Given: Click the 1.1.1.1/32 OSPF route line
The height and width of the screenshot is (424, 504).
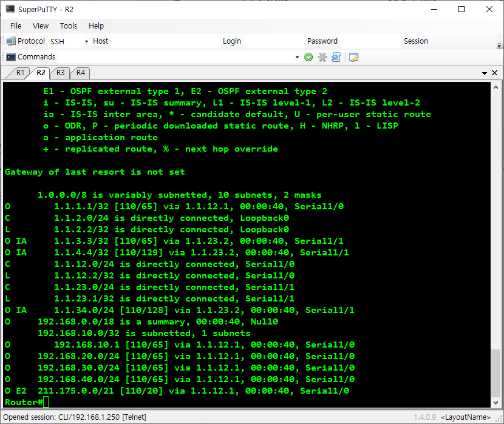Looking at the screenshot, I should tap(174, 206).
